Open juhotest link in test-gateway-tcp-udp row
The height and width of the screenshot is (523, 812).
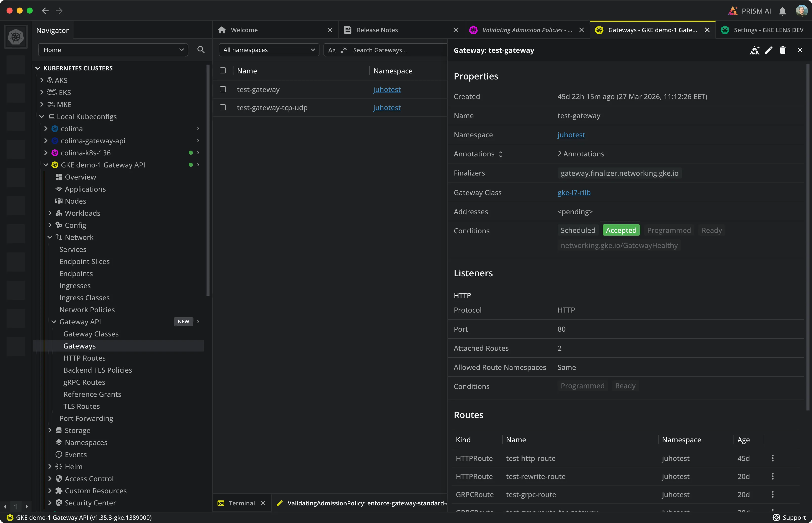pyautogui.click(x=387, y=107)
